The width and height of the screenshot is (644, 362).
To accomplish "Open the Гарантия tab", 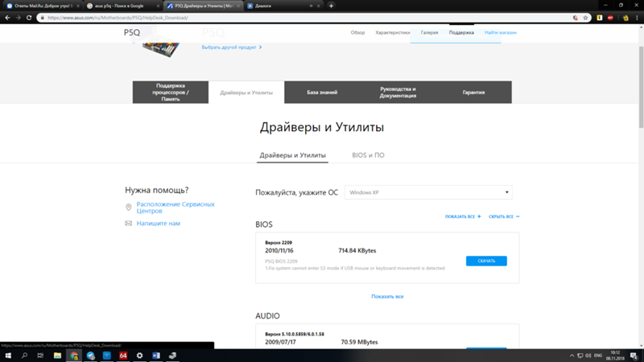I will pyautogui.click(x=473, y=93).
